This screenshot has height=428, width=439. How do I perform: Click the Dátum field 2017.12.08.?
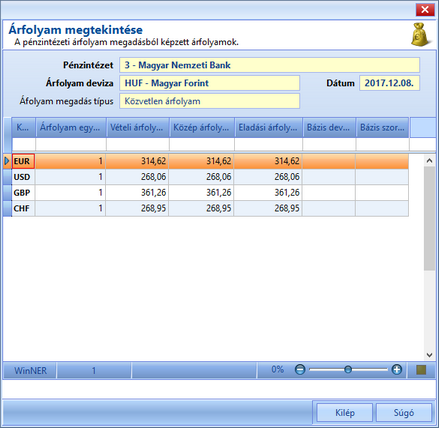point(389,83)
